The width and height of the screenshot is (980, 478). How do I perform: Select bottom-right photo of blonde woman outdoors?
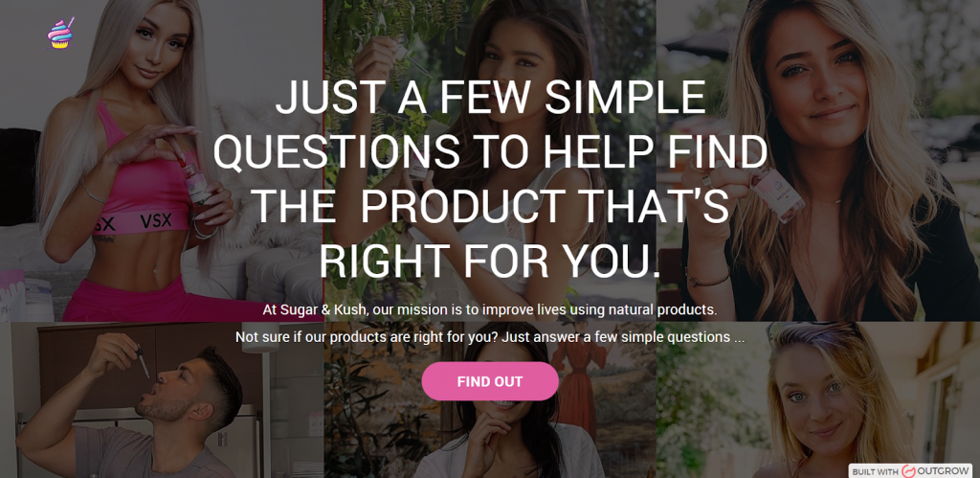(x=818, y=400)
